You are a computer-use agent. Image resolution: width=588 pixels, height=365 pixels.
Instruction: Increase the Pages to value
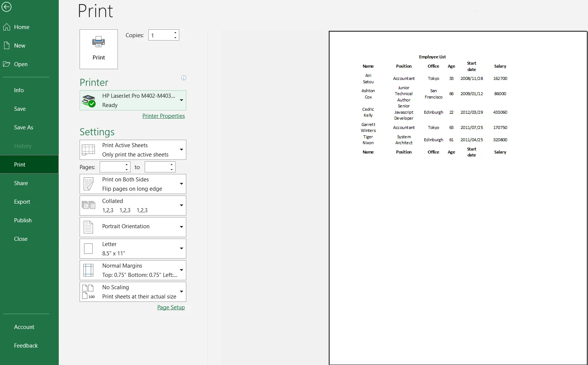[x=171, y=165]
